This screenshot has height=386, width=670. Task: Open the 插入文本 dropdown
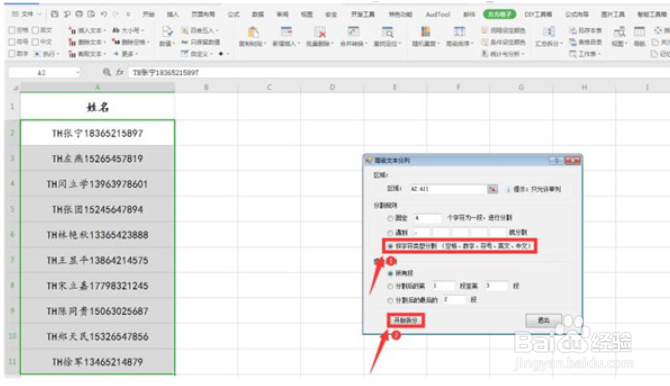[88, 30]
